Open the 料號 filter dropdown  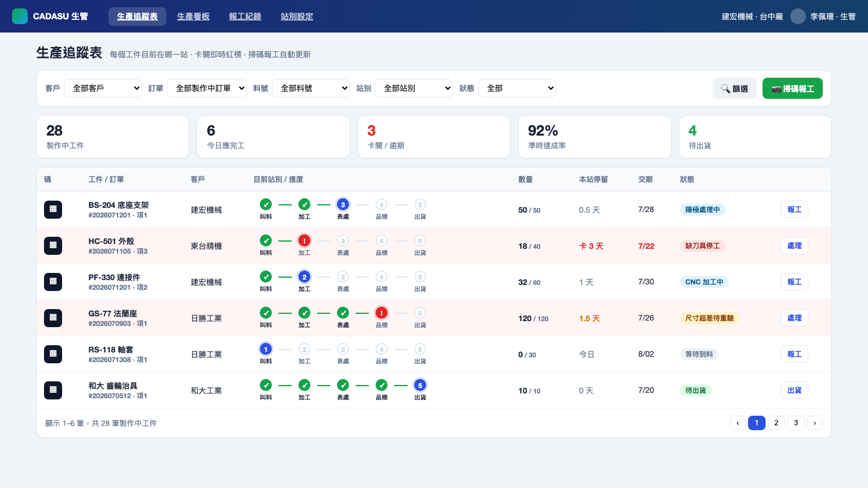coord(311,88)
